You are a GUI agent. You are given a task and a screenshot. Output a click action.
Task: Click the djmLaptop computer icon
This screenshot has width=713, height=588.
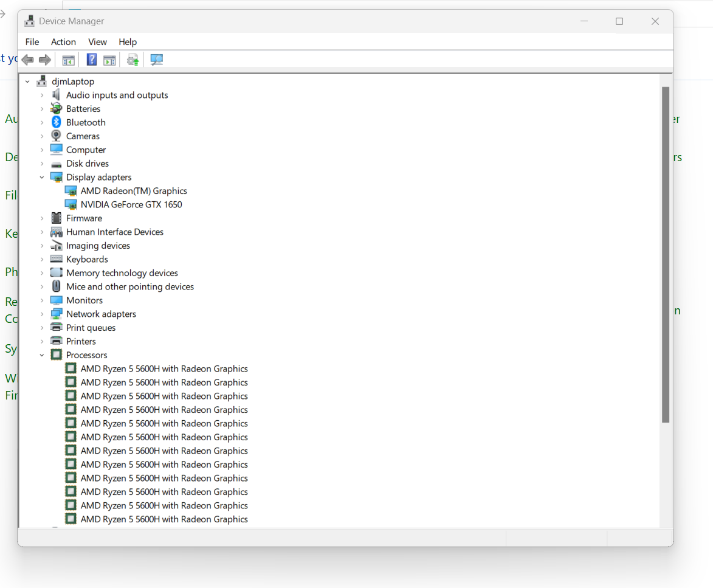pyautogui.click(x=42, y=81)
